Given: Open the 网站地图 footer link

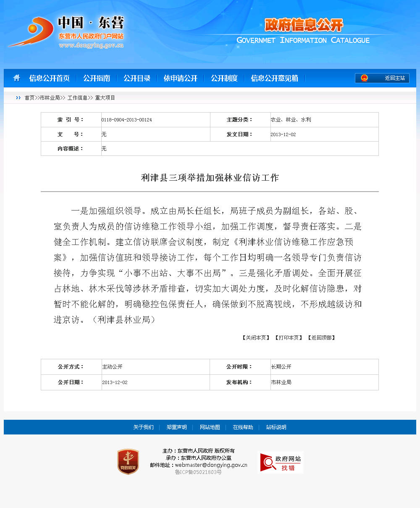Looking at the screenshot, I should (210, 427).
